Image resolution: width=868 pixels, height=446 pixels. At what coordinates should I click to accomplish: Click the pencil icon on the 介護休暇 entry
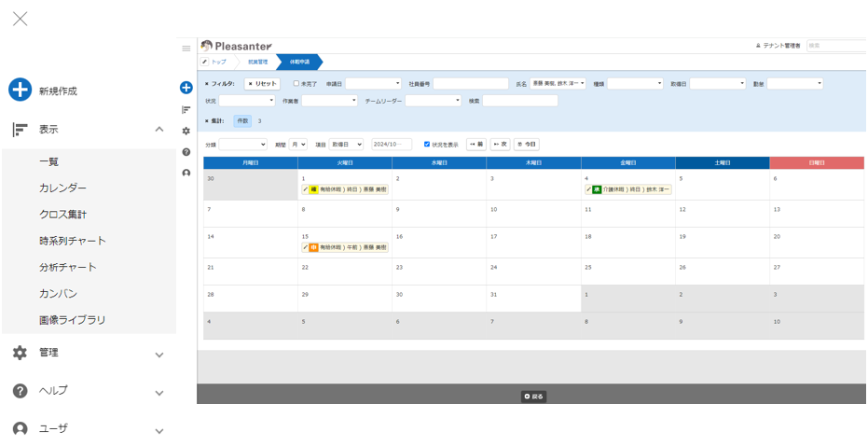[588, 189]
